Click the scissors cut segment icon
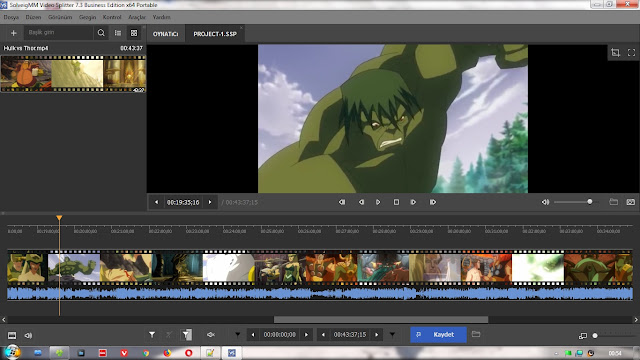 (x=169, y=335)
